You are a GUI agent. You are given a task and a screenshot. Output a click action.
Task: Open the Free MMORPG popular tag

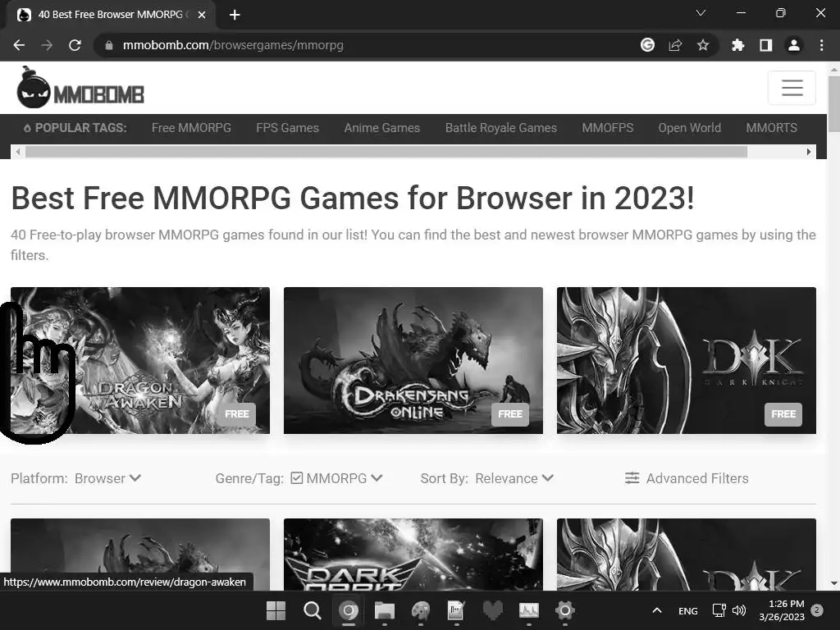191,128
